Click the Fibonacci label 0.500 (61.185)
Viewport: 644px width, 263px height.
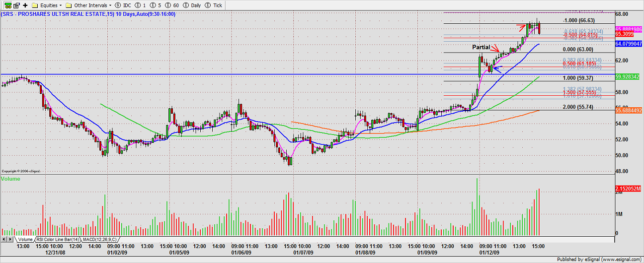(x=580, y=64)
